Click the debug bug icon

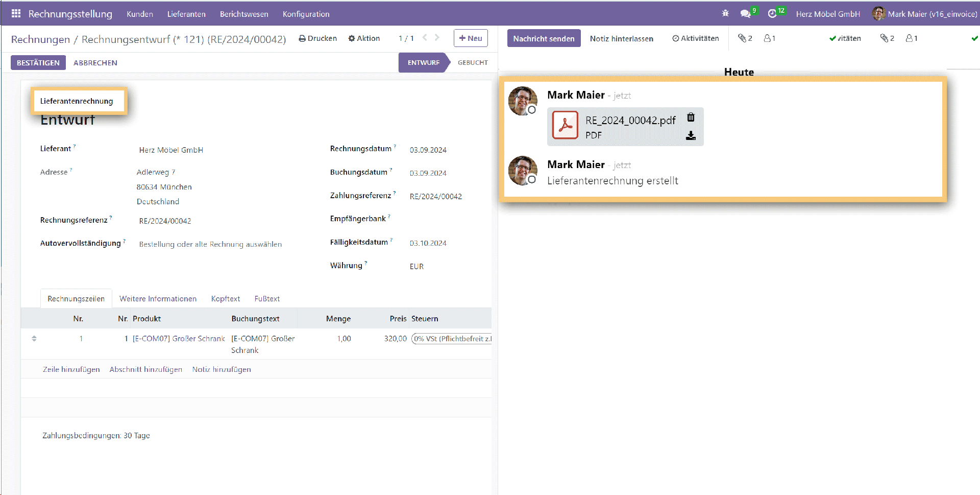[725, 14]
